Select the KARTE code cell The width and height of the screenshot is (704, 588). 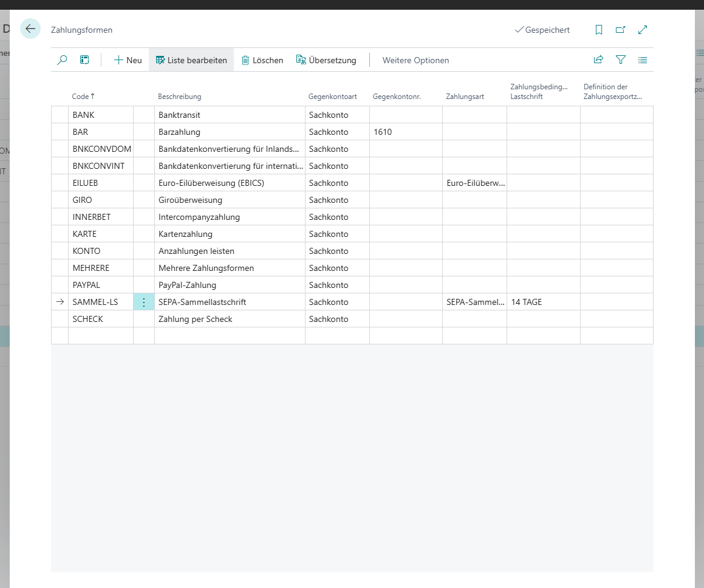[101, 234]
